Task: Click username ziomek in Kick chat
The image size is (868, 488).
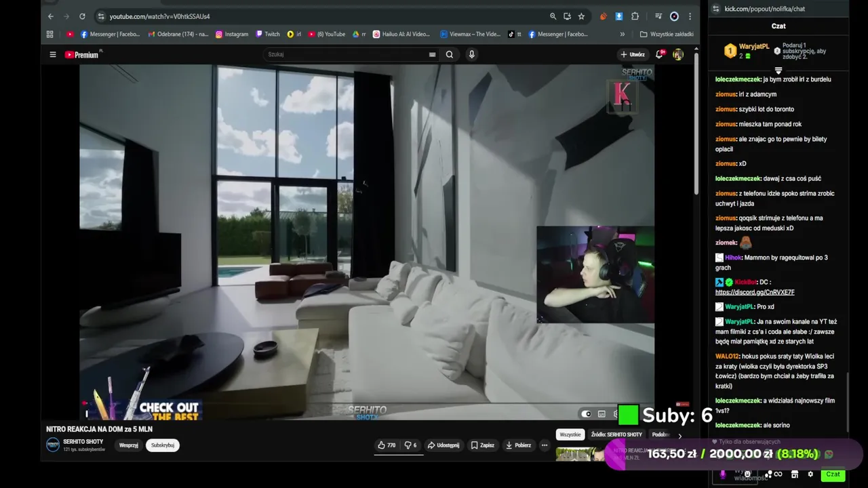Action: tap(726, 243)
